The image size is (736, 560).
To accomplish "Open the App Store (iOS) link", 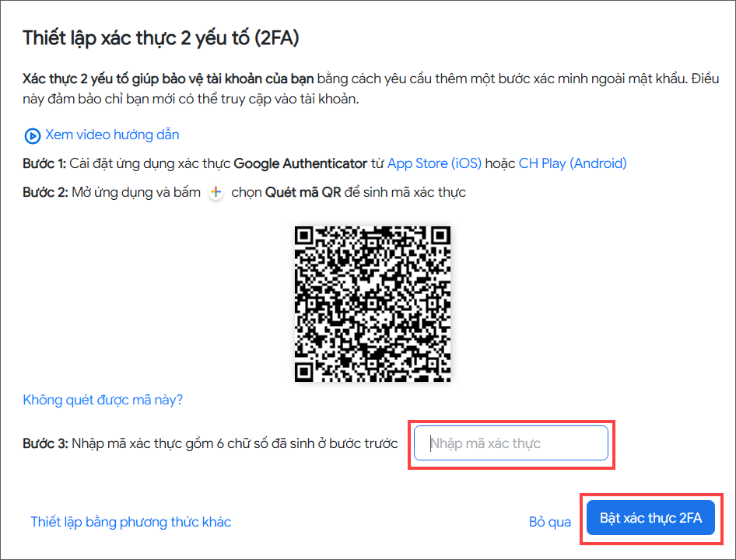I will pyautogui.click(x=434, y=163).
